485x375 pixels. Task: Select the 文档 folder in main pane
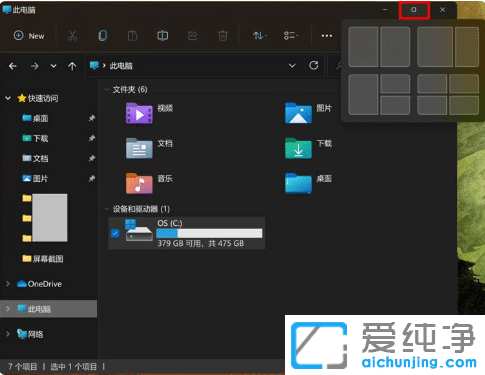click(x=139, y=148)
